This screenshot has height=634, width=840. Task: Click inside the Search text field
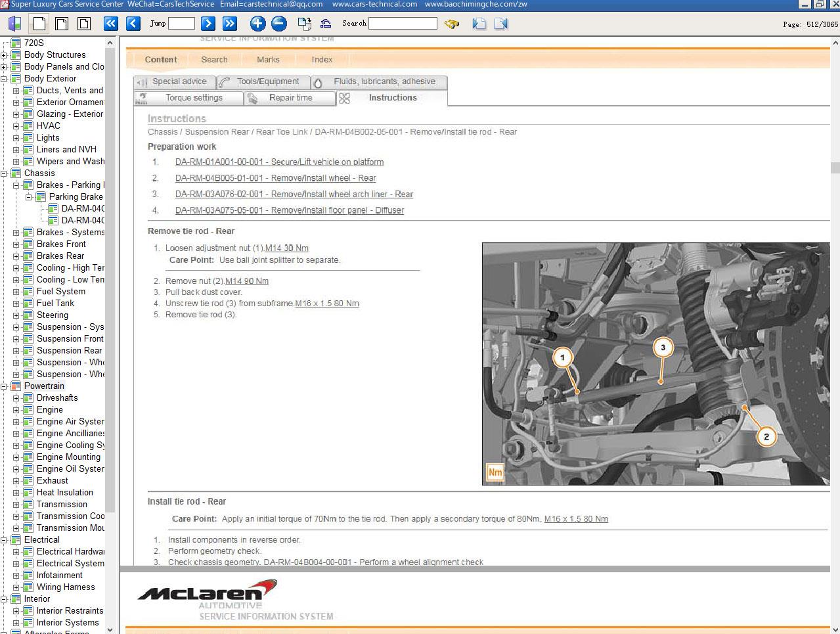(403, 24)
